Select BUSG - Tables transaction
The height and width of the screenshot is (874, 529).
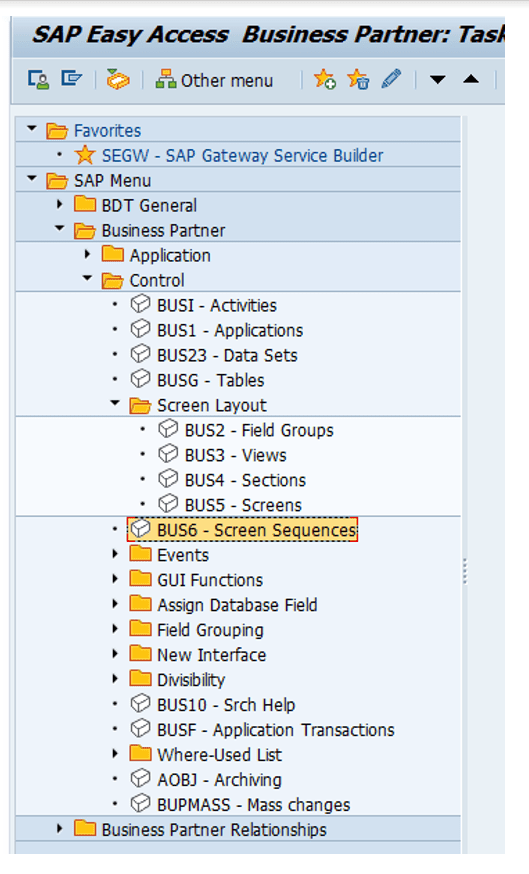[211, 381]
